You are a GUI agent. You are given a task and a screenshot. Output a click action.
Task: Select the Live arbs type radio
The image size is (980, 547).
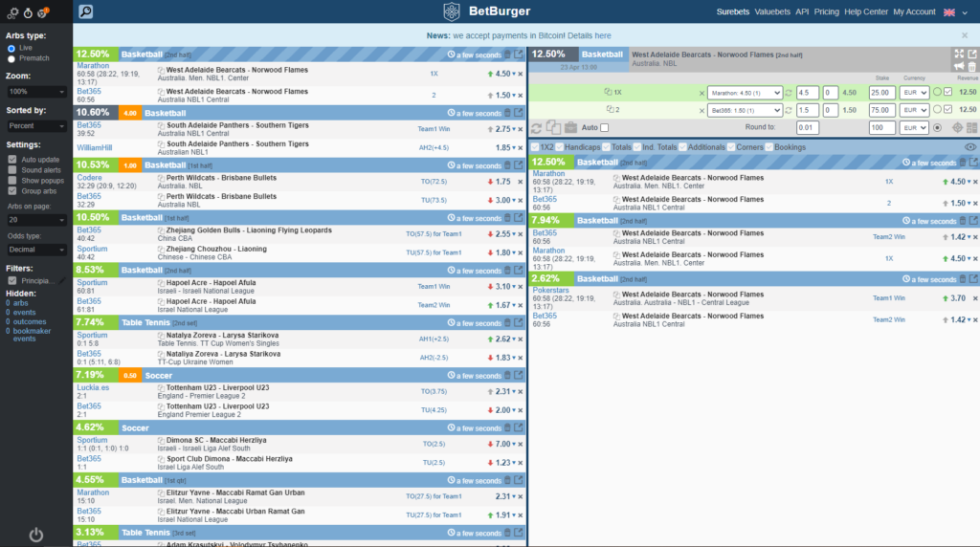coord(11,48)
